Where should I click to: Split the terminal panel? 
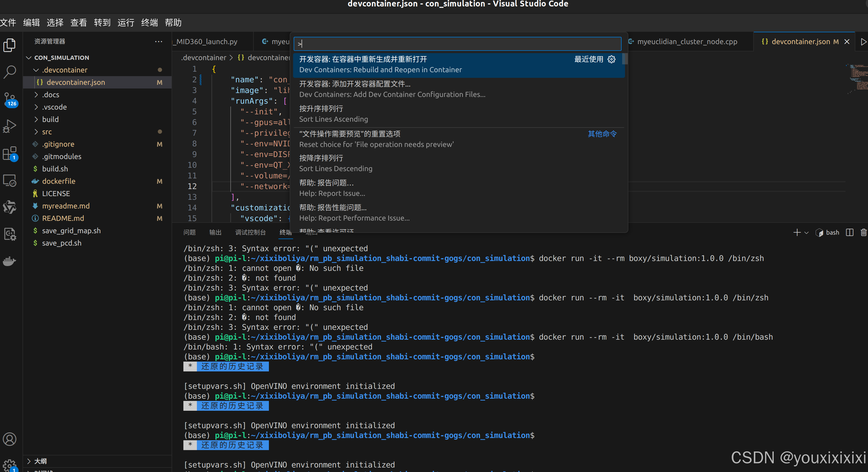[849, 233]
